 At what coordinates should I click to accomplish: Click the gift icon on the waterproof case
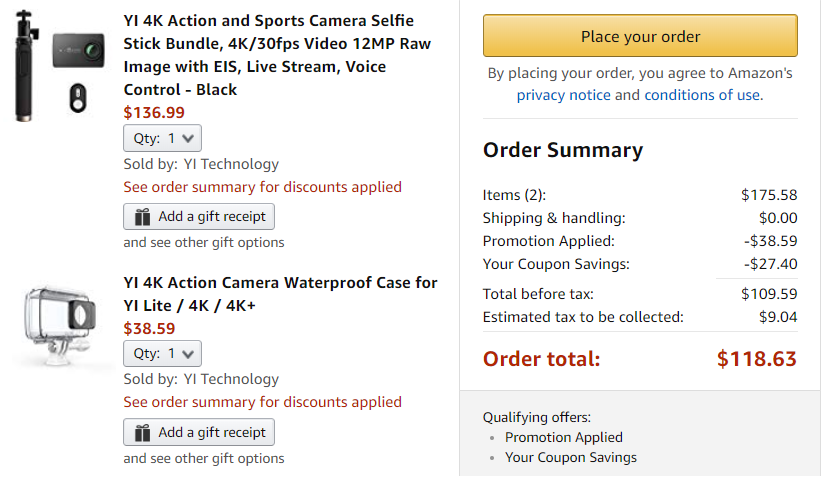click(142, 433)
